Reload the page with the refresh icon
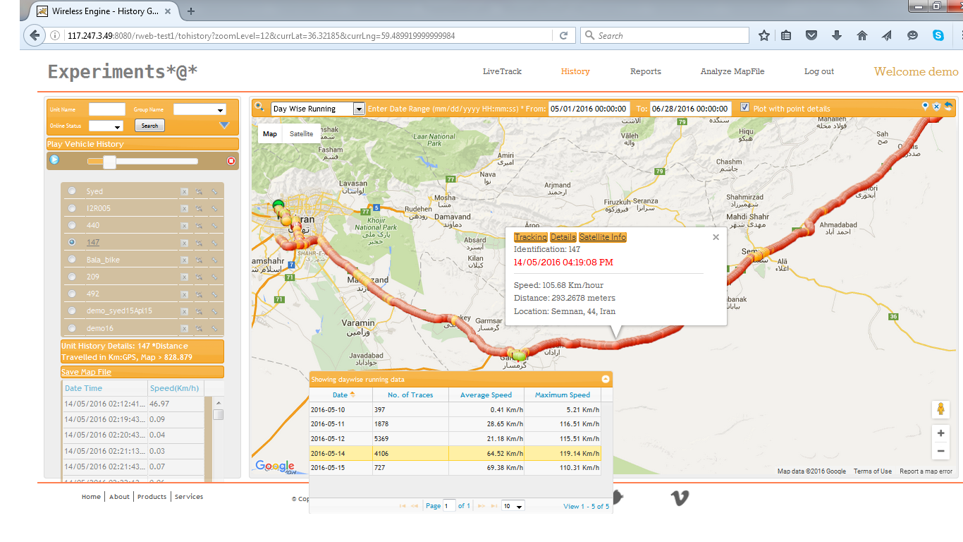 (563, 36)
